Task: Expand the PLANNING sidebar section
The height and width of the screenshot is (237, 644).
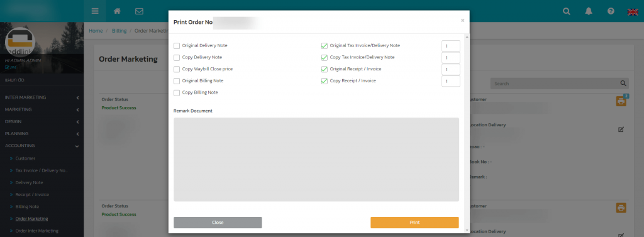Action: point(42,134)
